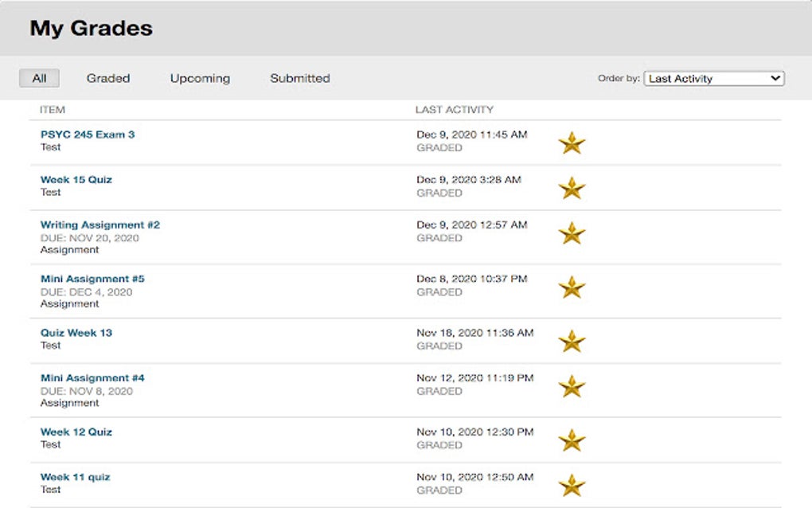The image size is (812, 508).
Task: Open the Week 15 Quiz item
Action: click(76, 180)
